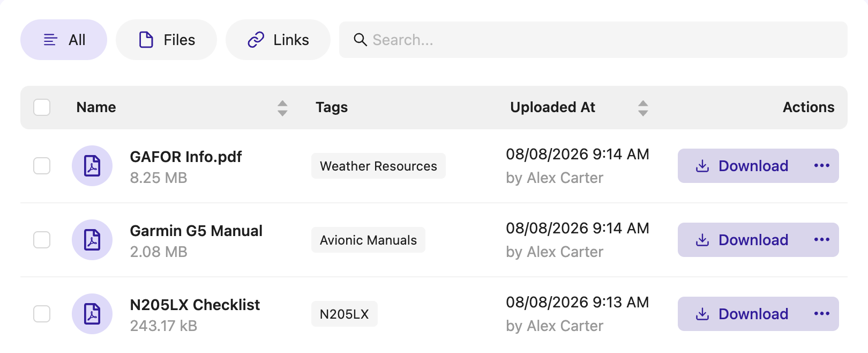
Task: Sort by the Uploaded At column arrows
Action: pyautogui.click(x=643, y=108)
